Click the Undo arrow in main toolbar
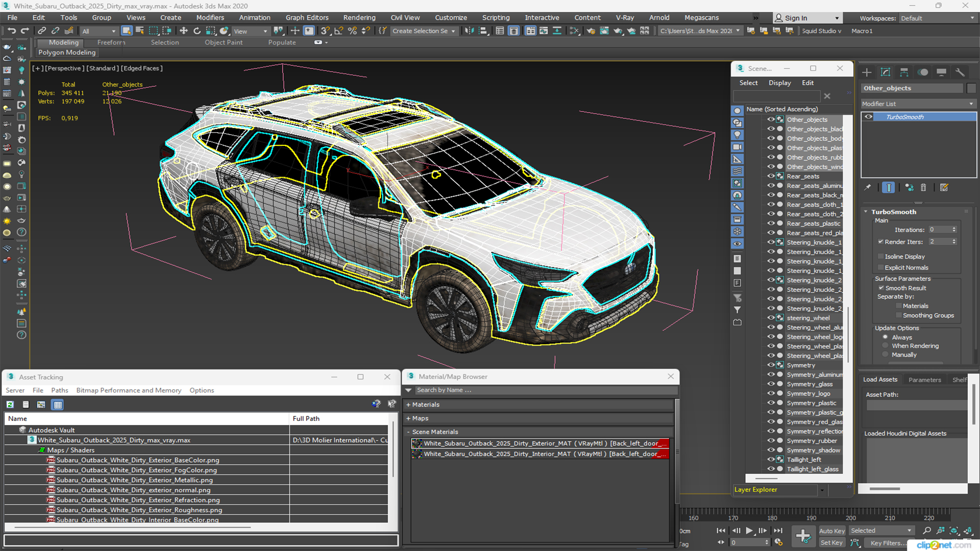Viewport: 980px width, 551px height. [11, 31]
